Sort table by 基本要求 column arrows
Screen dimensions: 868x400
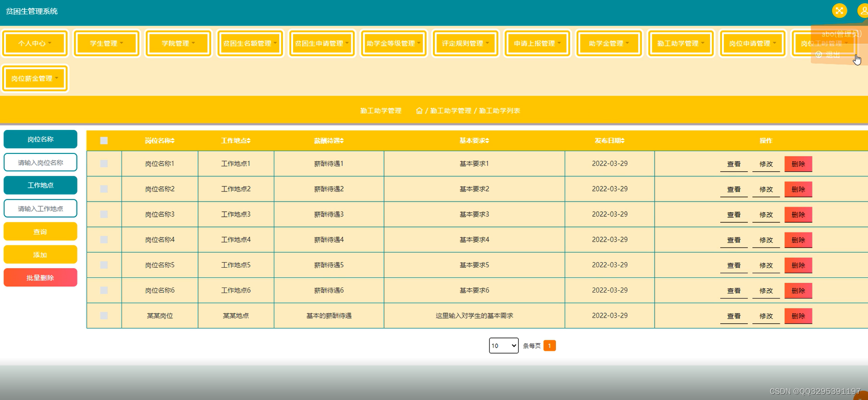click(487, 141)
